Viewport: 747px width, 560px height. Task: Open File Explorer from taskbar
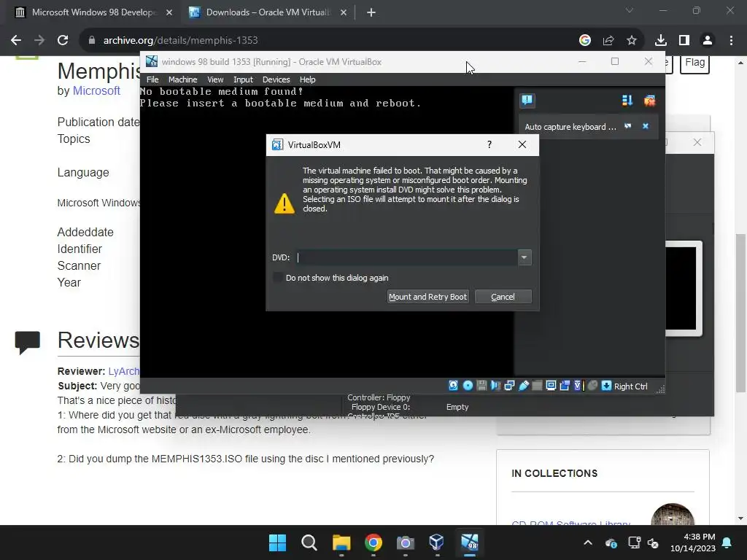click(x=341, y=542)
